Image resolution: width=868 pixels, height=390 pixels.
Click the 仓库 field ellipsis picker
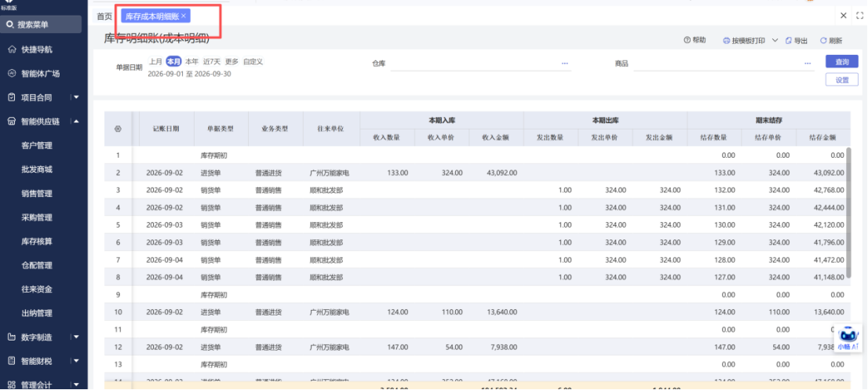[x=564, y=64]
